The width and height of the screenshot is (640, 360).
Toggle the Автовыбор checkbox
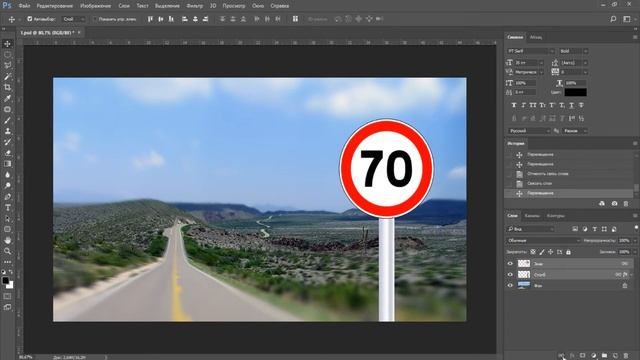[29, 19]
